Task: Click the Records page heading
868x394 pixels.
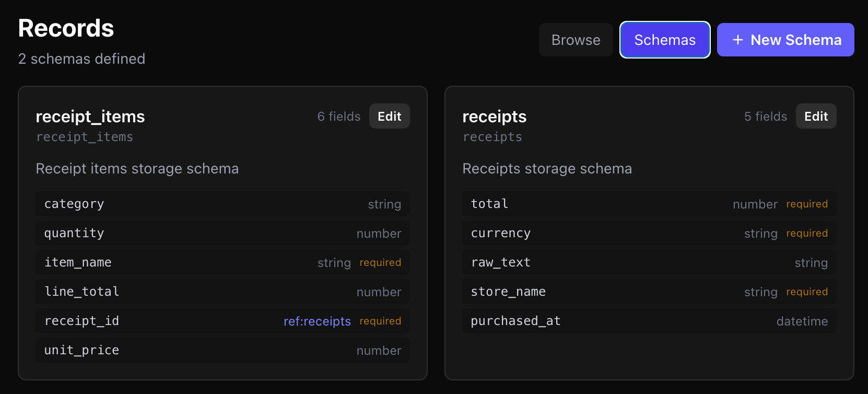Action: coord(66,28)
